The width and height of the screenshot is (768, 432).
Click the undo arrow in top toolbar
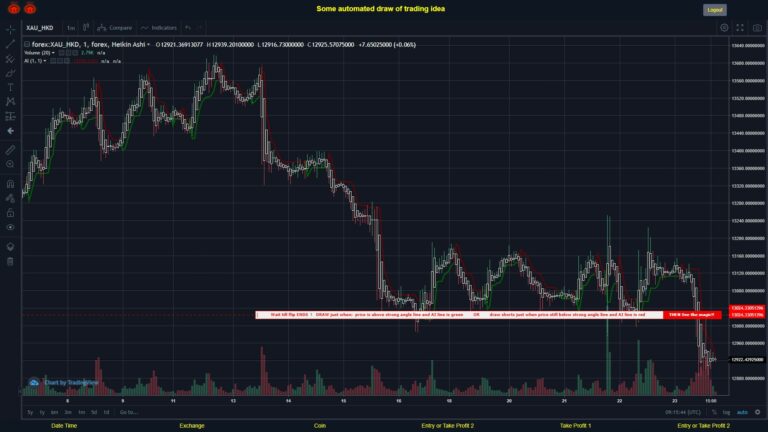point(188,27)
